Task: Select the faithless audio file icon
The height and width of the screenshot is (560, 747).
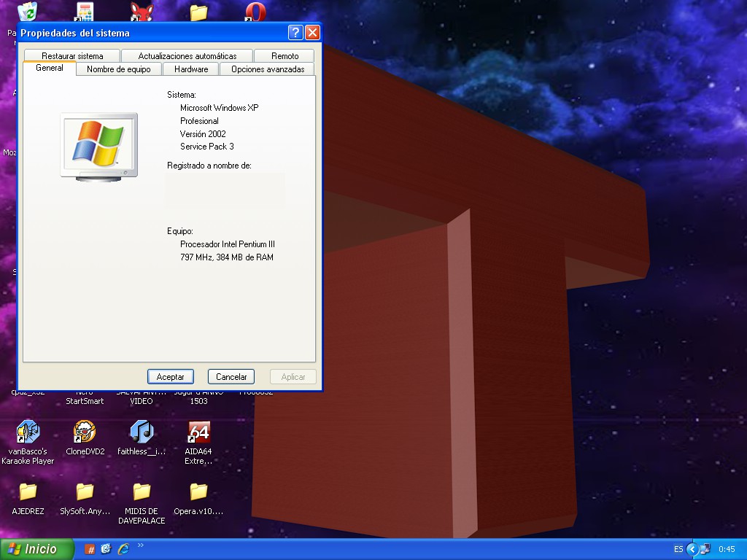Action: [x=142, y=432]
